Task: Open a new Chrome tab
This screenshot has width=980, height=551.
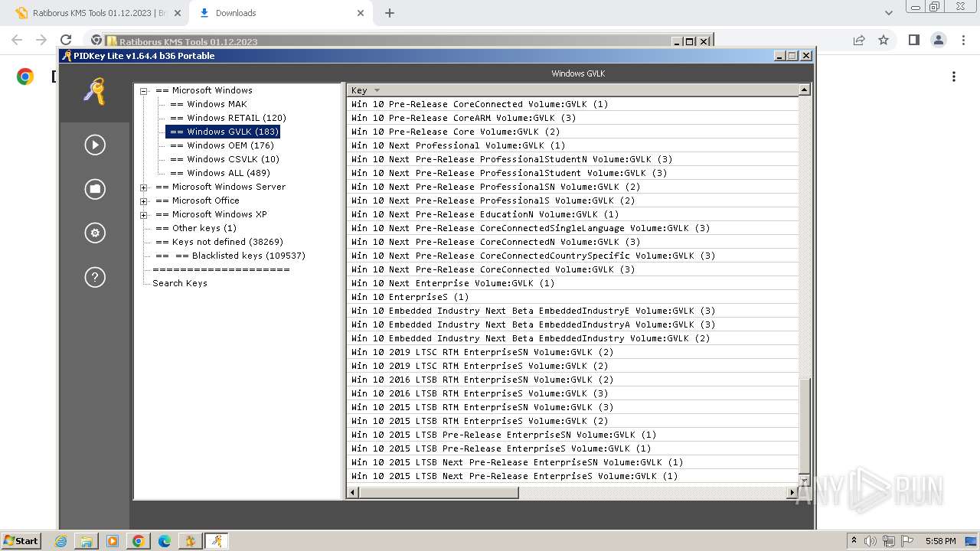Action: pyautogui.click(x=390, y=13)
